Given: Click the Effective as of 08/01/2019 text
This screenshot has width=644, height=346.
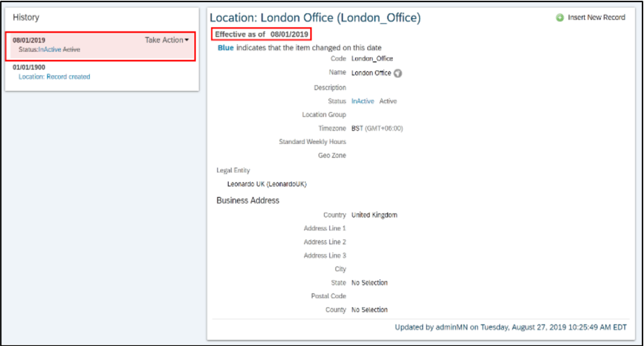Looking at the screenshot, I should point(261,34).
